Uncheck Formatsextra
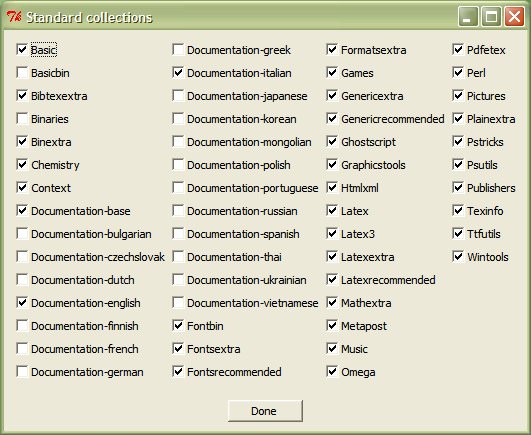The image size is (531, 435). [x=332, y=49]
